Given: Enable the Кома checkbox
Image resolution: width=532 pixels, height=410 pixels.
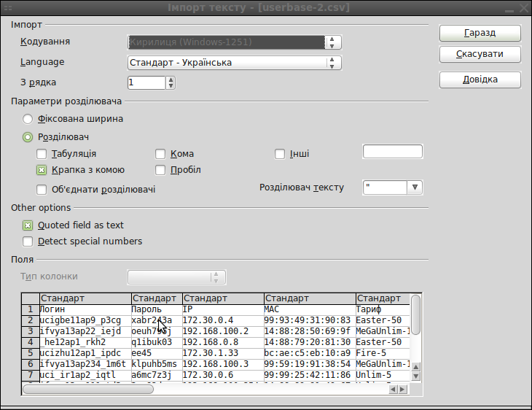Looking at the screenshot, I should [x=160, y=154].
